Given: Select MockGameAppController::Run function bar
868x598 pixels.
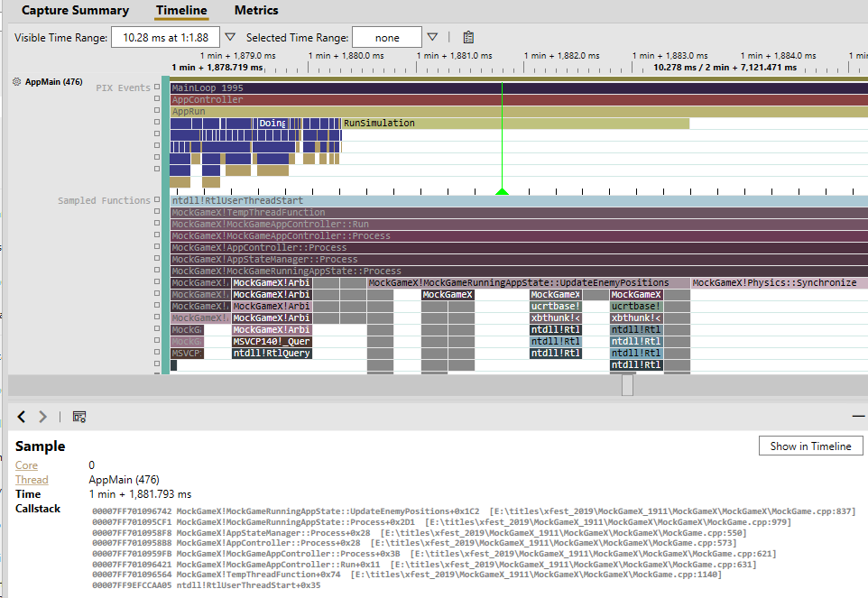Looking at the screenshot, I should (519, 224).
